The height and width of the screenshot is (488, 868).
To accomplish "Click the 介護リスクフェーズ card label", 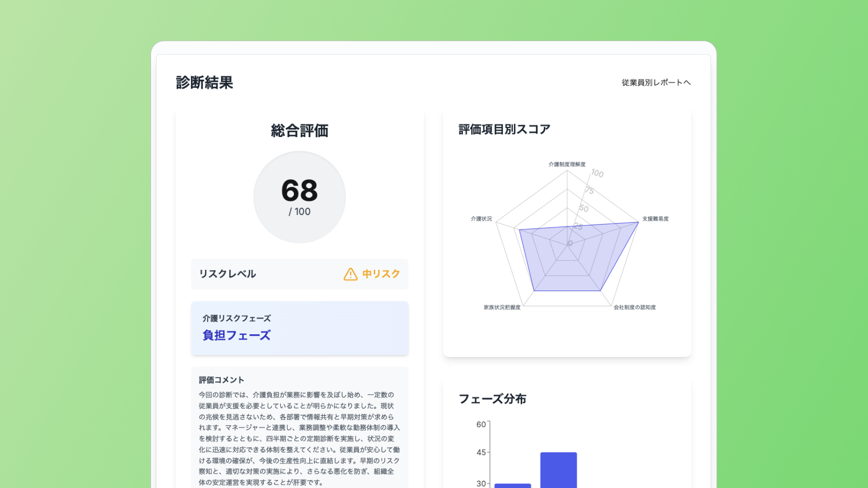I will pyautogui.click(x=236, y=318).
